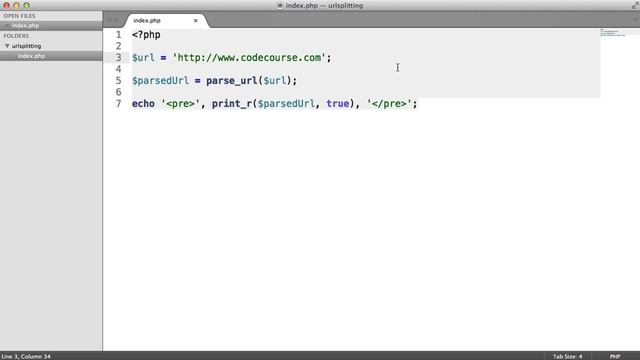Viewport: 640px width, 360px height.
Task: Click line number 1 in gutter
Action: coord(118,35)
